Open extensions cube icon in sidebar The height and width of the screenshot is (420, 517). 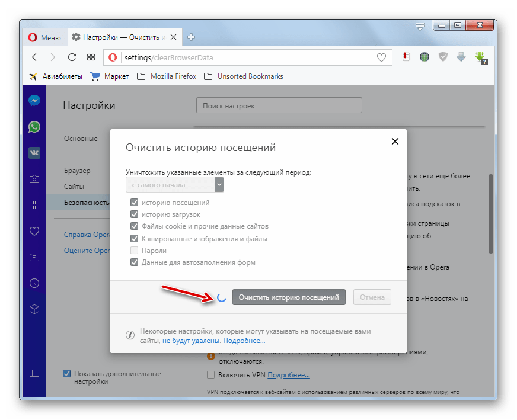pos(34,309)
